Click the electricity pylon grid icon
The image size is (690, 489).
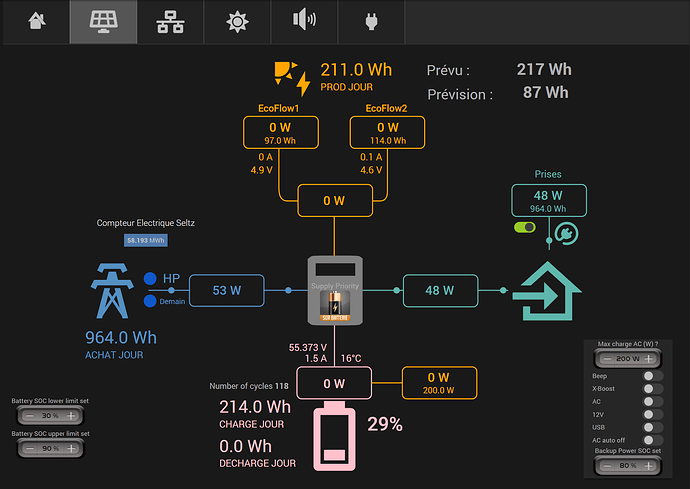[112, 290]
